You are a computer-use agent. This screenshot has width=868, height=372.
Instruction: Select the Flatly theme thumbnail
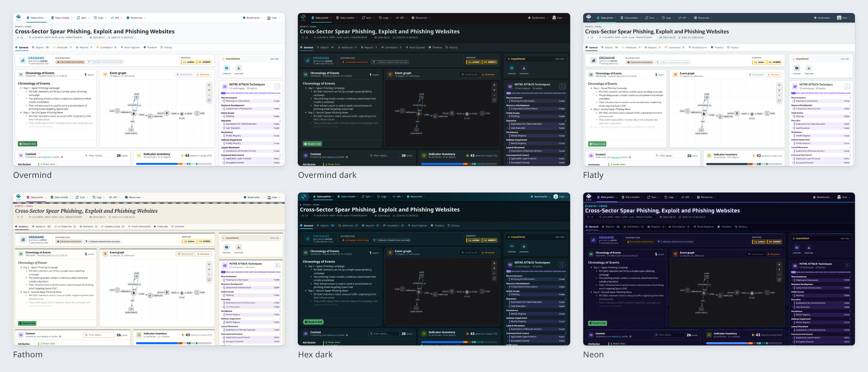pos(719,89)
